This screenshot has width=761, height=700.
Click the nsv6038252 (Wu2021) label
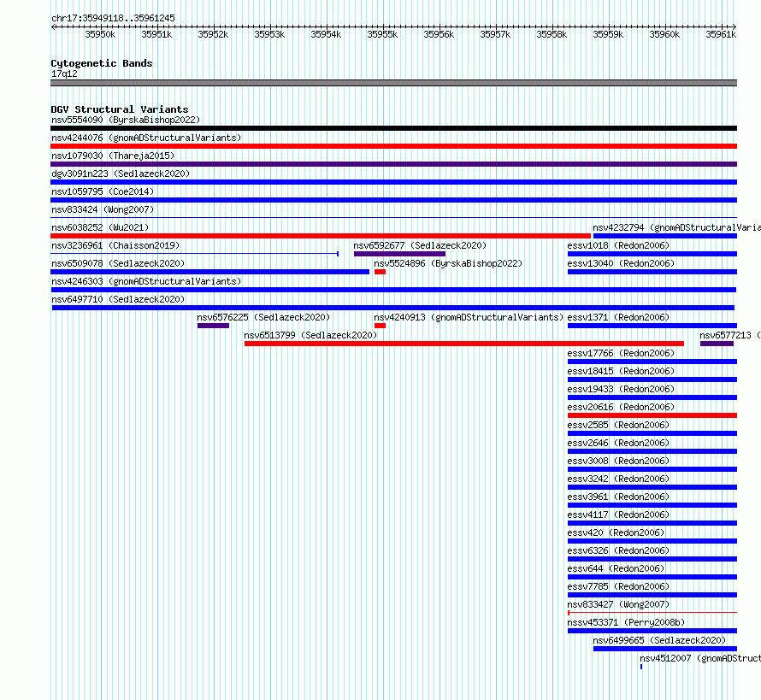(100, 227)
